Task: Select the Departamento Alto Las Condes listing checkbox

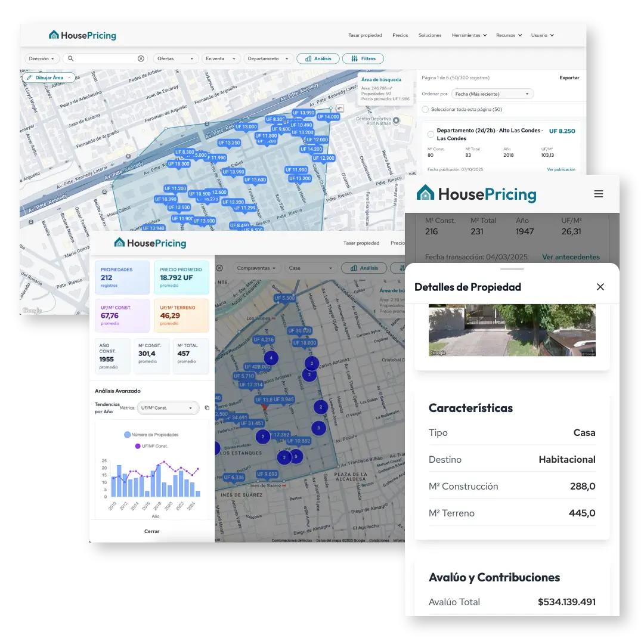Action: [431, 134]
